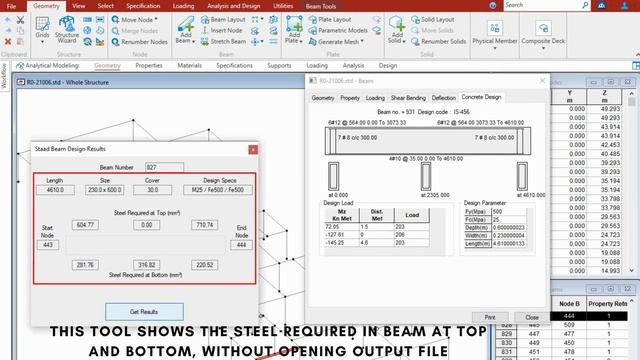Go to the Loading workflow page
Image resolution: width=640 pixels, height=360 pixels.
coord(317,66)
